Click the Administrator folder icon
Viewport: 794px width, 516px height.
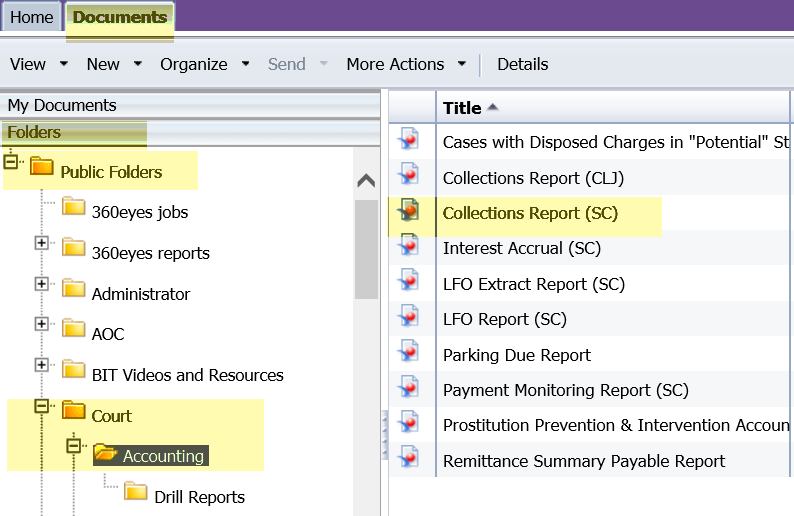[x=74, y=288]
